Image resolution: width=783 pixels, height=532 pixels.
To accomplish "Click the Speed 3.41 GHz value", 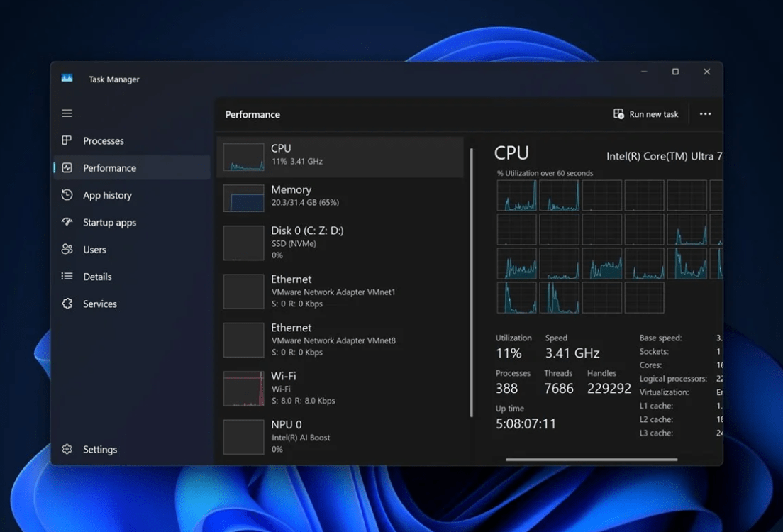I will pos(572,353).
